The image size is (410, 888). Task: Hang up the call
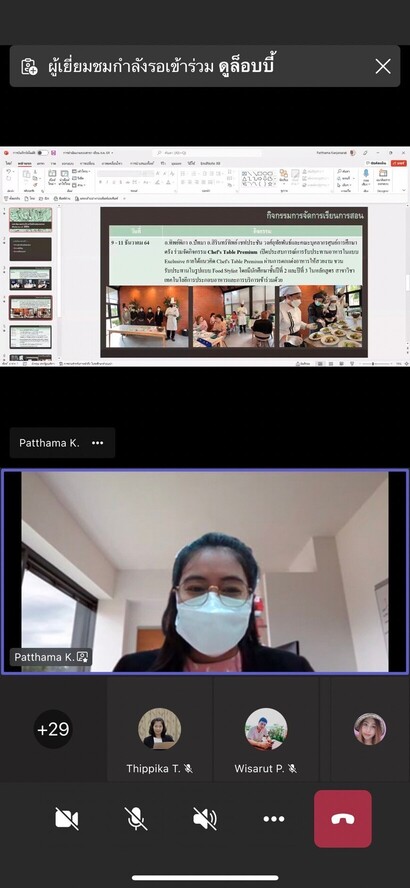tap(343, 819)
